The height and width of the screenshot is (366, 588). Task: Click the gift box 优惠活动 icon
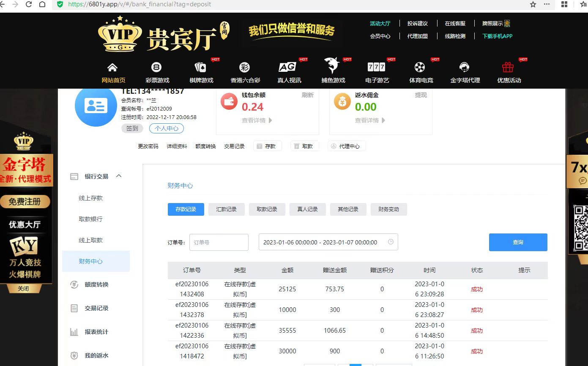coord(508,68)
